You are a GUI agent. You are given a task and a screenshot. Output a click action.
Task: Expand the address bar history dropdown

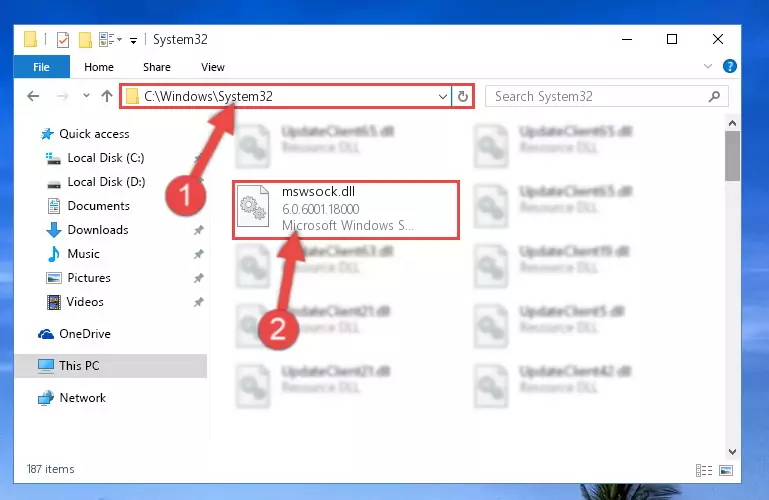coord(442,97)
